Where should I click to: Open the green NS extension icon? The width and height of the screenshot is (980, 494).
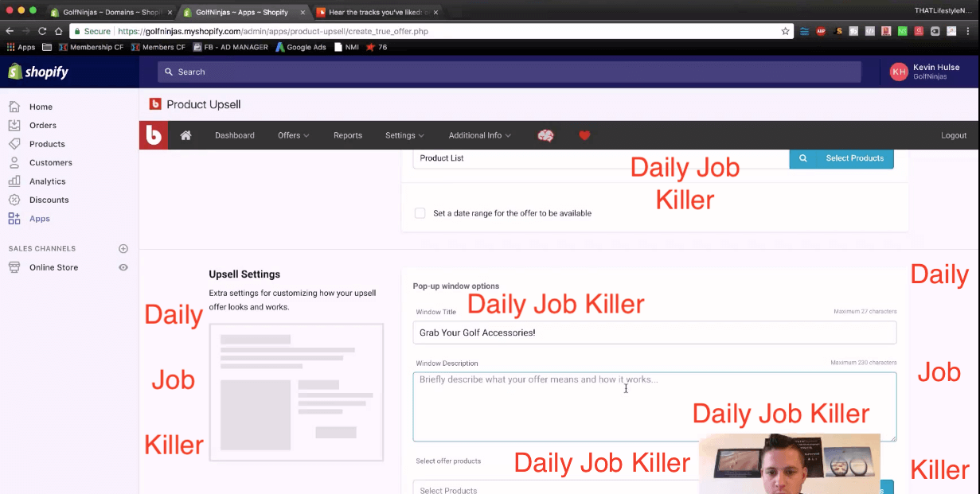pyautogui.click(x=902, y=31)
